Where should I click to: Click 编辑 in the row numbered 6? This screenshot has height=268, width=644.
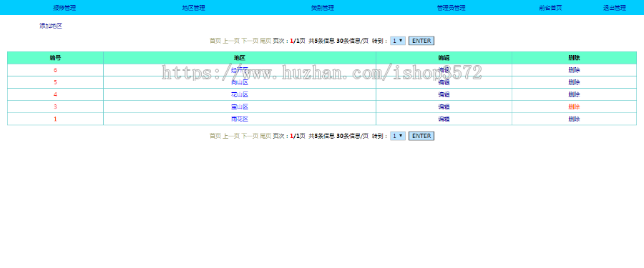[444, 70]
